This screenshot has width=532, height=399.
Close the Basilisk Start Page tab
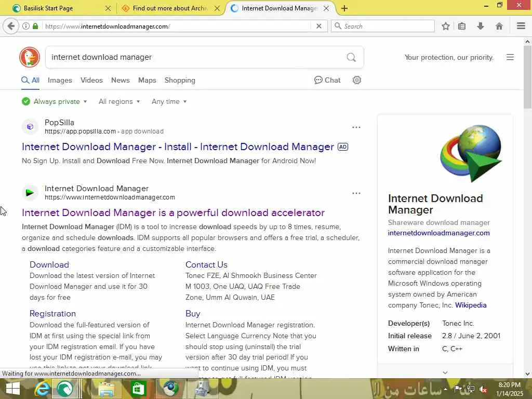pyautogui.click(x=108, y=8)
